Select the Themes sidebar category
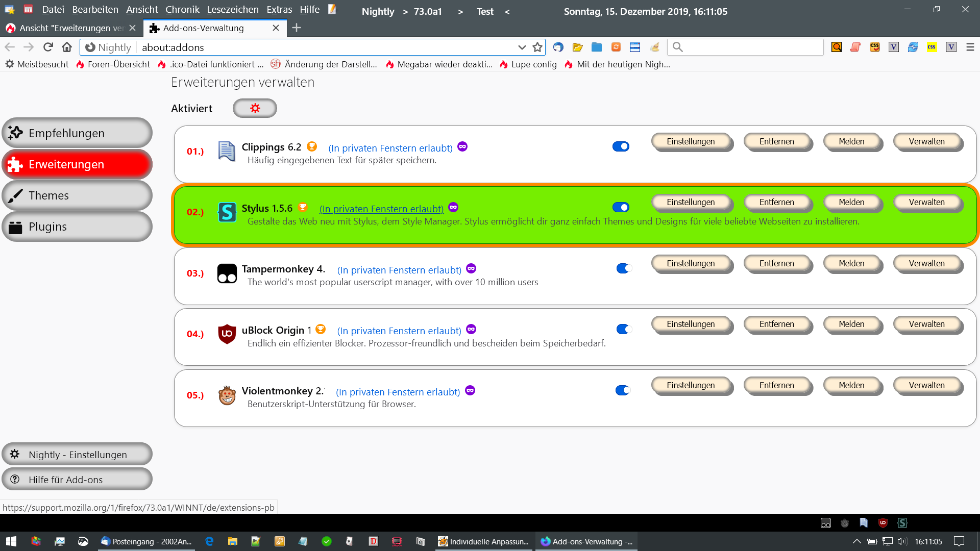Screen dimensions: 980x551 [77, 195]
